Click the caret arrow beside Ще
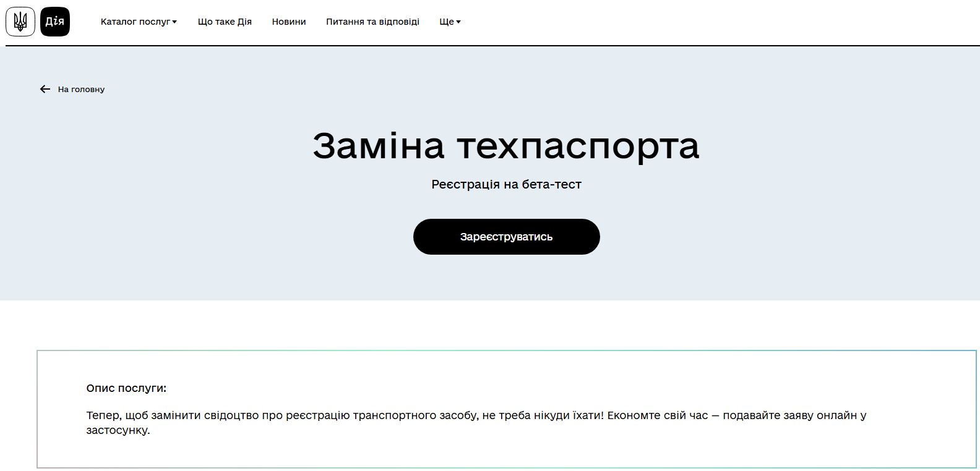 (458, 22)
